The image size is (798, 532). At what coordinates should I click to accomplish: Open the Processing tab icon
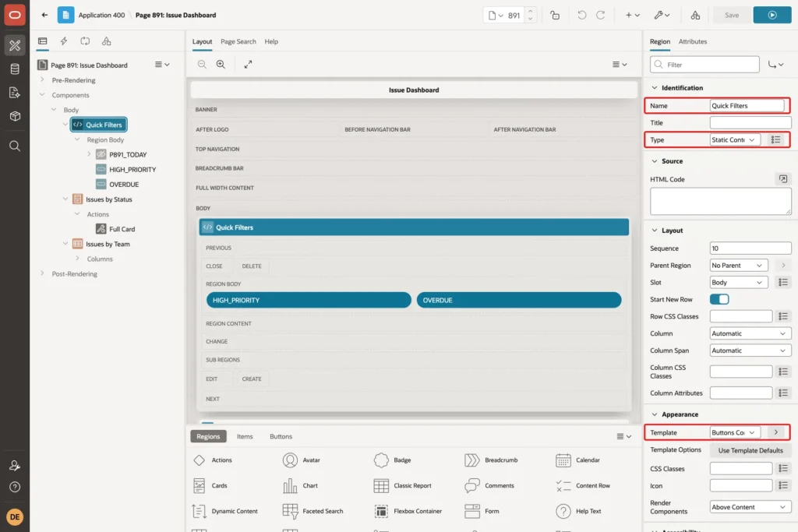coord(85,41)
